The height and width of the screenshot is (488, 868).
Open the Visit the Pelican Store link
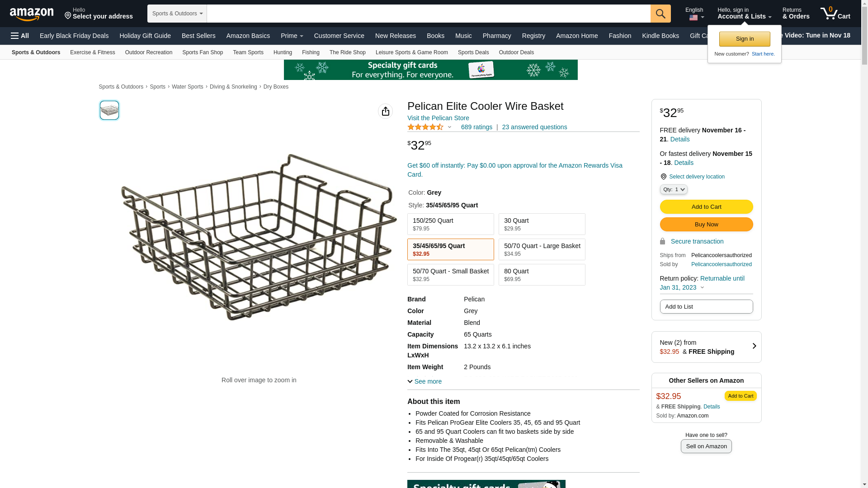(x=438, y=118)
